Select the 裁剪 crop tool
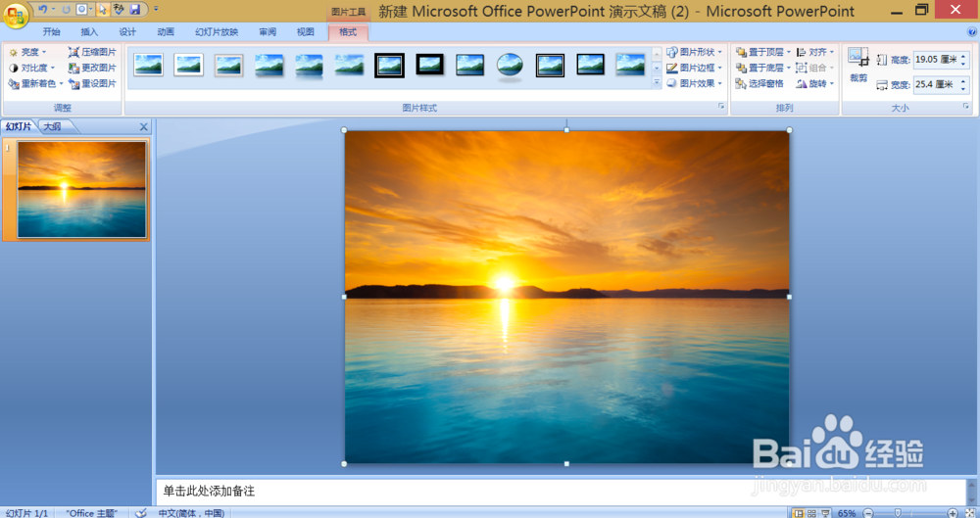Screen dimensions: 980x518 [858, 65]
